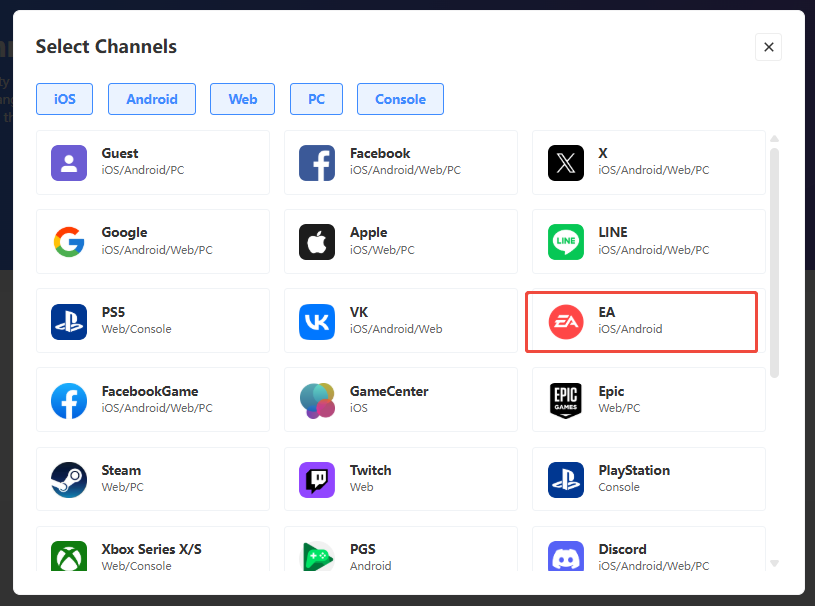Click the 'Xbox Series X/S' name text
The image size is (815, 606).
pos(151,549)
